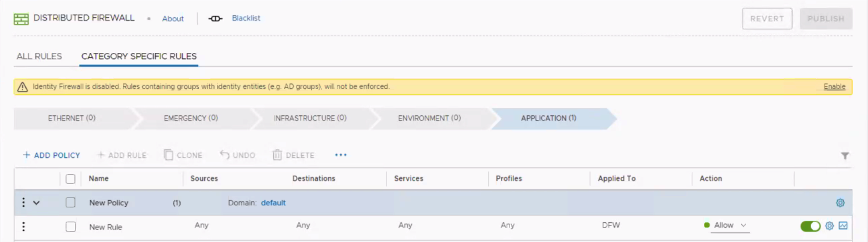The image size is (868, 242).
Task: Collapse the New Policy section chevron
Action: pos(36,203)
